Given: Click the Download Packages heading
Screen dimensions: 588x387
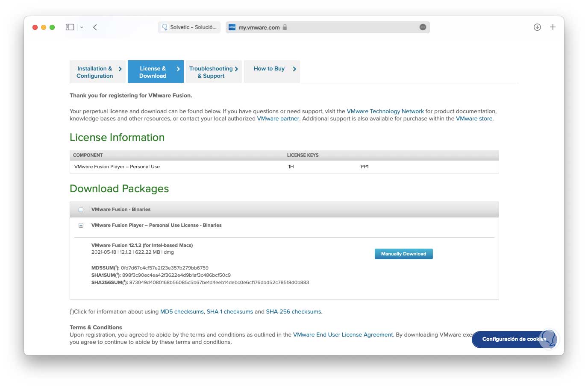Looking at the screenshot, I should (119, 188).
